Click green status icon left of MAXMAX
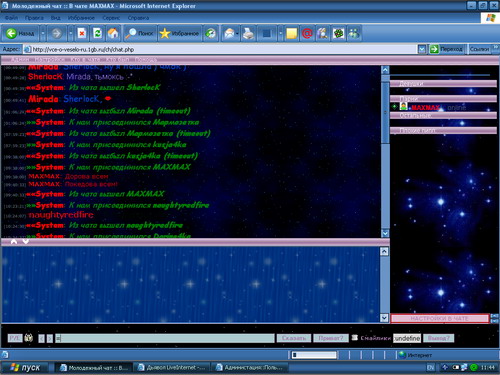The width and height of the screenshot is (500, 375). pyautogui.click(x=394, y=107)
